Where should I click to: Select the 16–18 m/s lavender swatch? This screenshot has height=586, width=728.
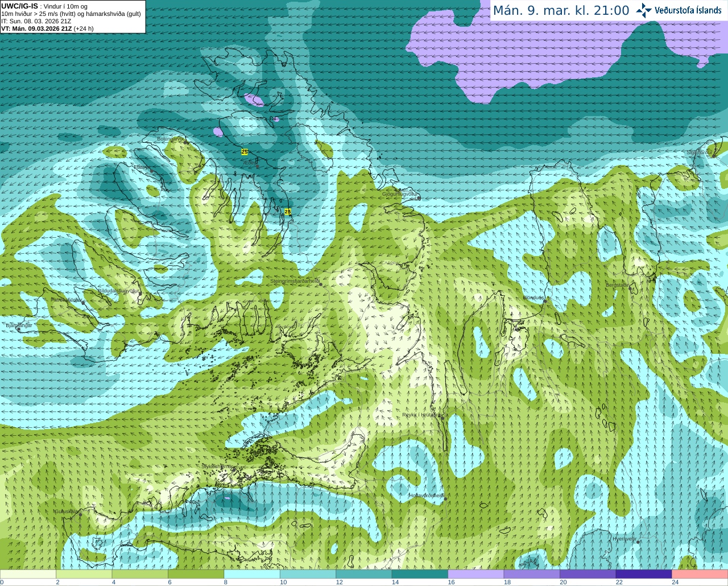476,575
